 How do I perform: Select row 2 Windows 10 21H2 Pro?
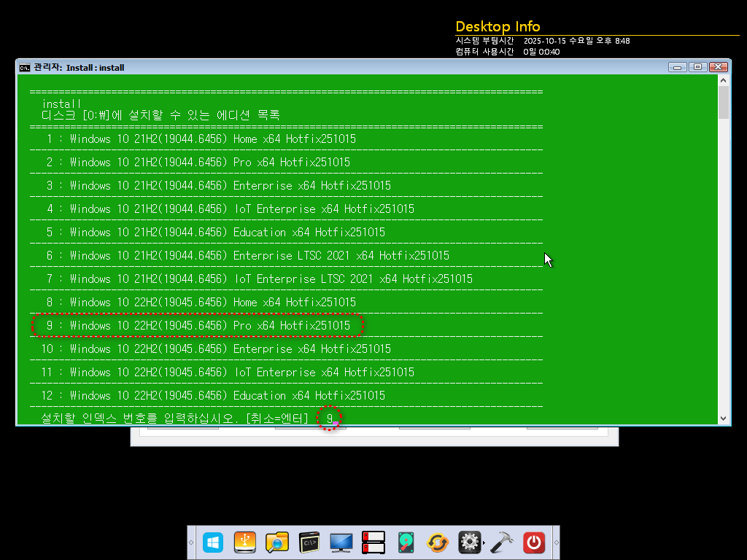(198, 163)
